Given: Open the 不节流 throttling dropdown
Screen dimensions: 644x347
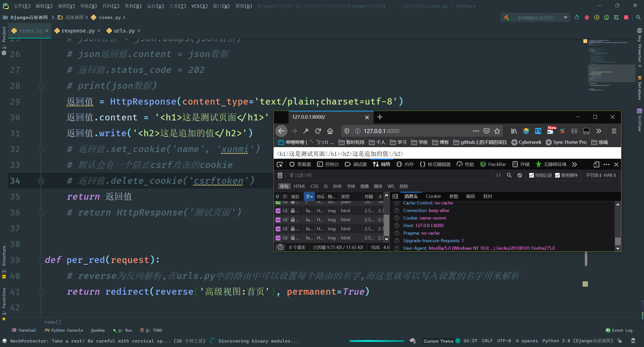Looking at the screenshot, I should (x=593, y=175).
